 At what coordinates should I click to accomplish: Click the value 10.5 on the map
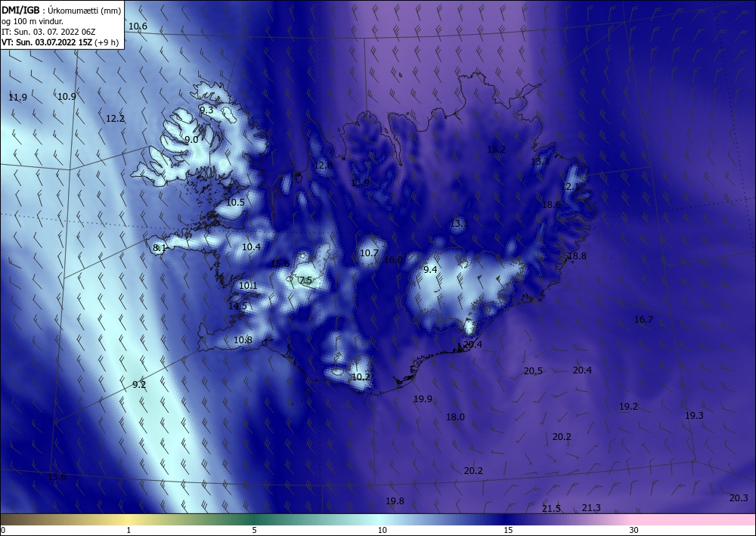pyautogui.click(x=235, y=203)
